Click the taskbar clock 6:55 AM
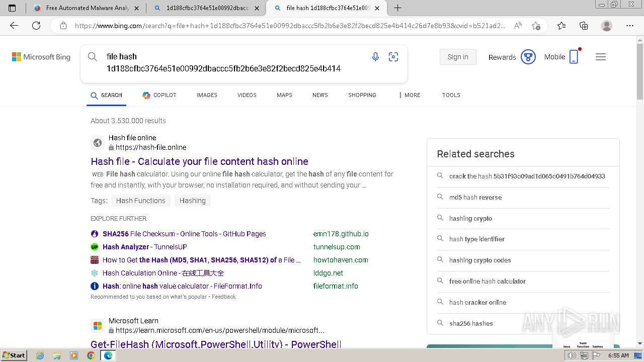644x362 pixels. click(x=618, y=355)
